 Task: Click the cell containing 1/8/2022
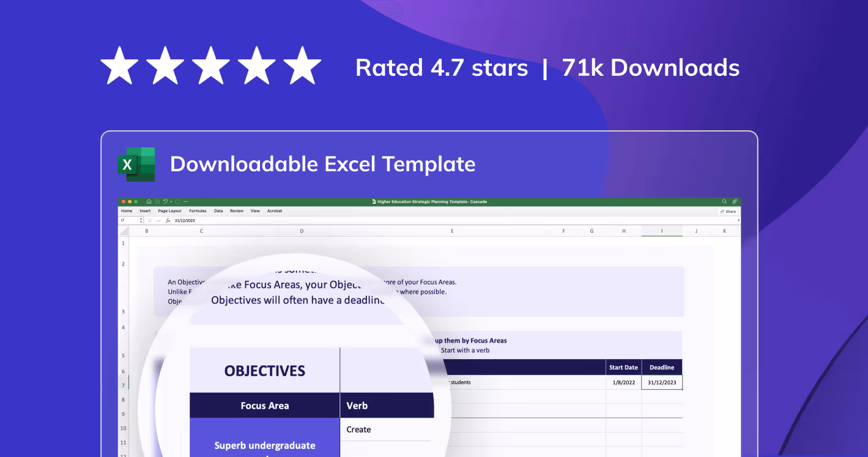click(623, 382)
